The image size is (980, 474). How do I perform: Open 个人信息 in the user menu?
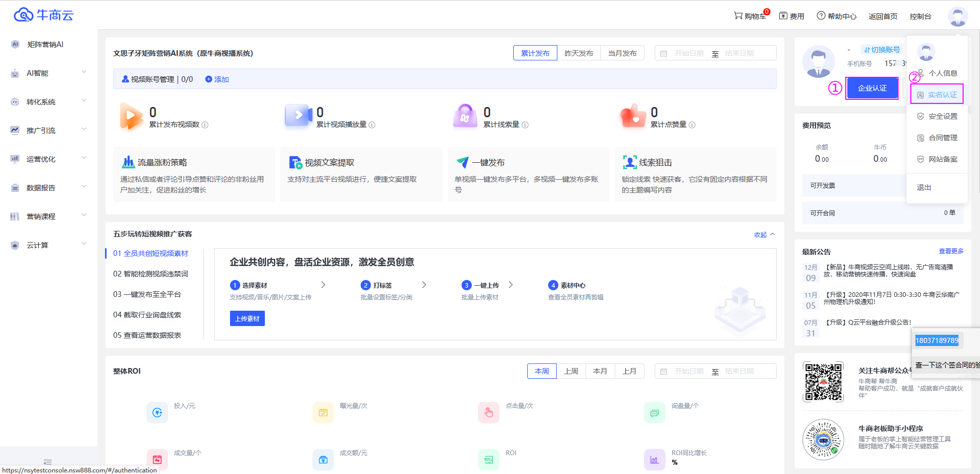tap(937, 73)
